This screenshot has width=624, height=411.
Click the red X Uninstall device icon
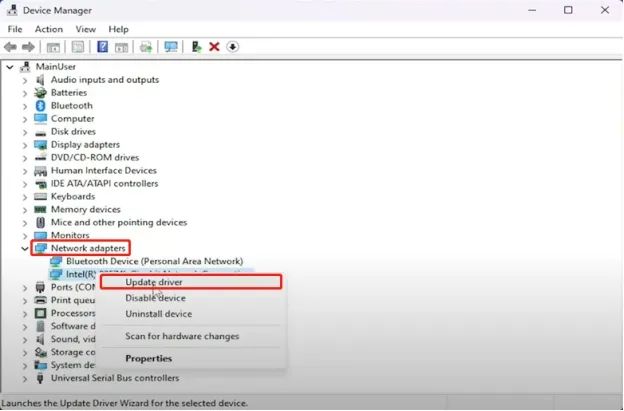pyautogui.click(x=214, y=47)
